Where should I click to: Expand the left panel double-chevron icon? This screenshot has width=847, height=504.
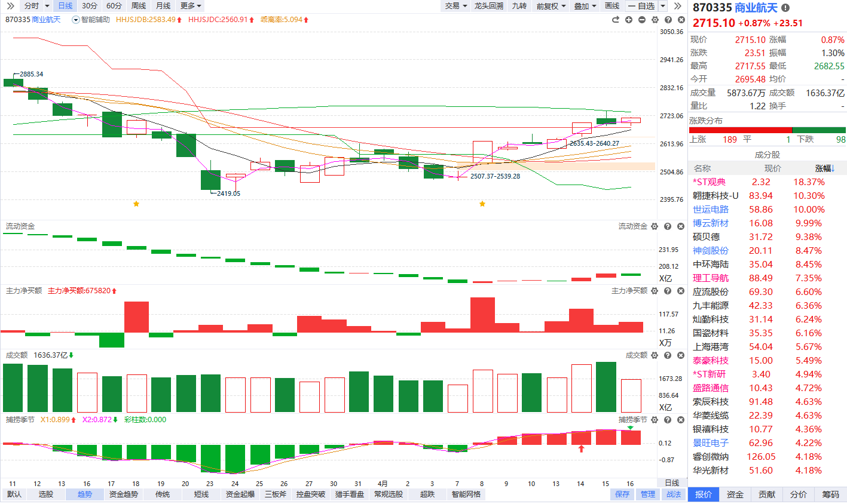coord(10,6)
